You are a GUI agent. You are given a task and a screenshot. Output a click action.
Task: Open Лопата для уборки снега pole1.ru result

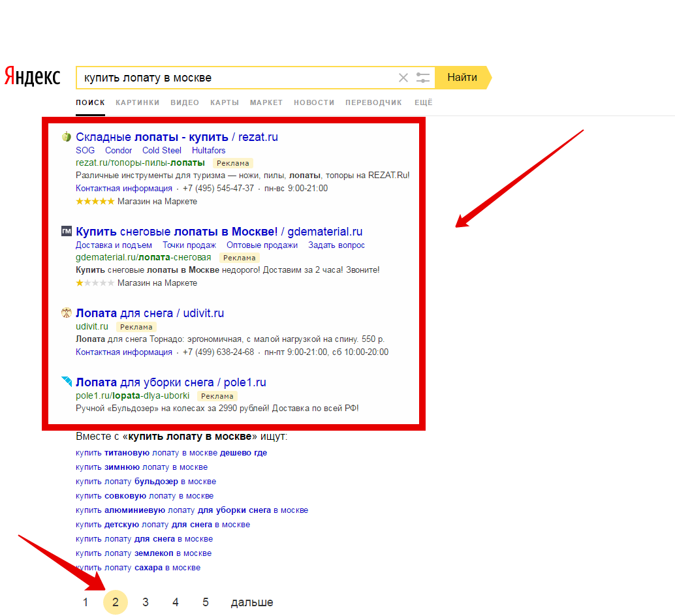coord(171,382)
